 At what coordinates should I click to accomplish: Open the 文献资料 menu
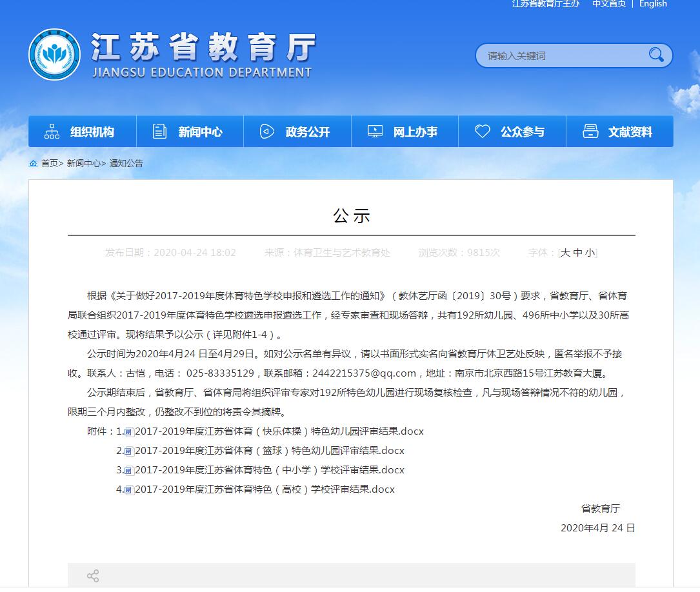tap(619, 131)
